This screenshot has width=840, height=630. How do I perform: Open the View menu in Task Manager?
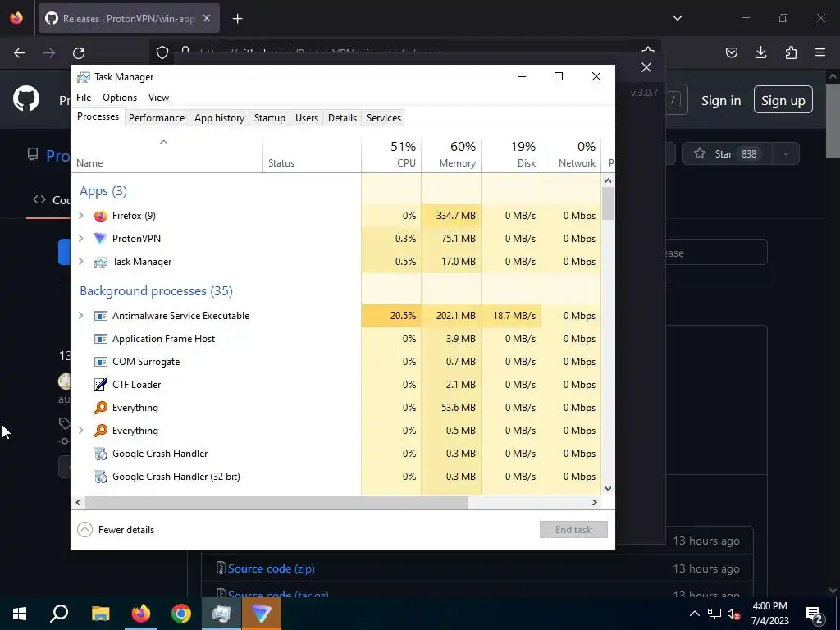tap(158, 98)
